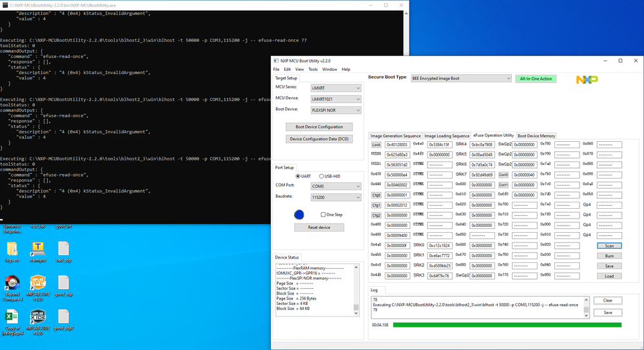The height and width of the screenshot is (350, 644).
Task: Click the Conf0 eFuse button
Action: pos(503,175)
